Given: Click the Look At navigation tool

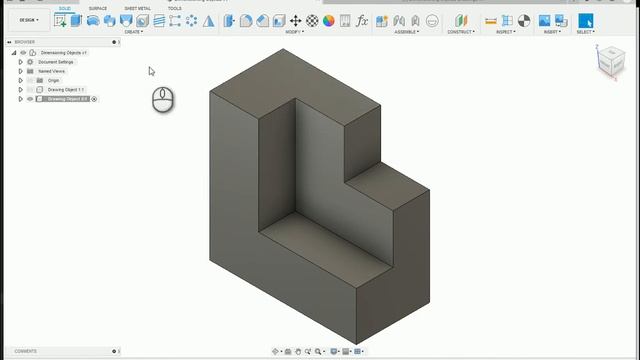Looking at the screenshot, I should 288,351.
